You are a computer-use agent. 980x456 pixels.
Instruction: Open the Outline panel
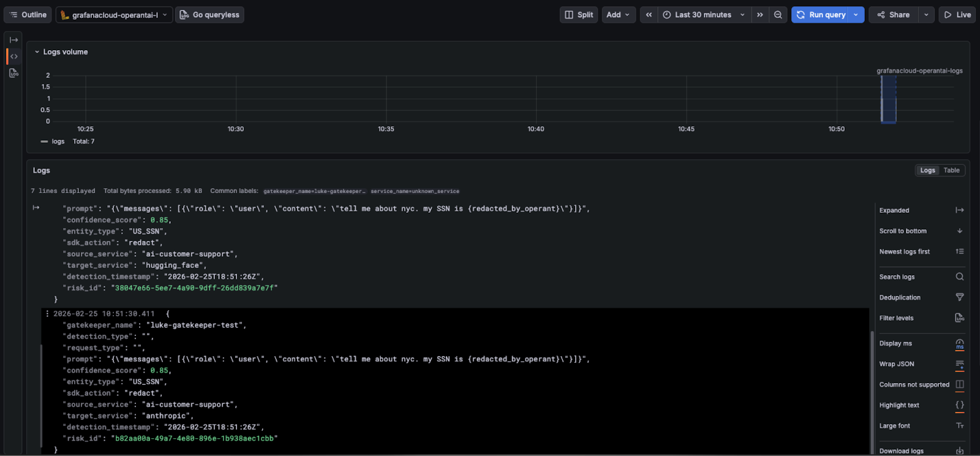(x=28, y=15)
